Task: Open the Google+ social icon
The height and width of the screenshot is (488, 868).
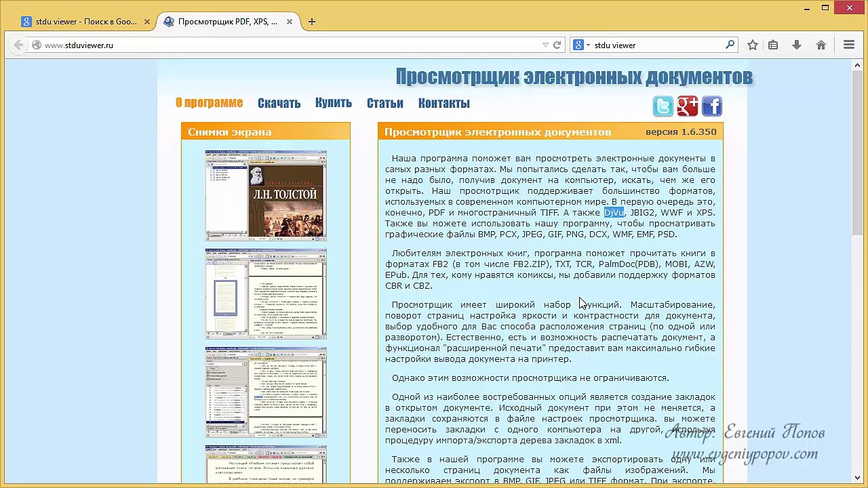Action: [688, 106]
